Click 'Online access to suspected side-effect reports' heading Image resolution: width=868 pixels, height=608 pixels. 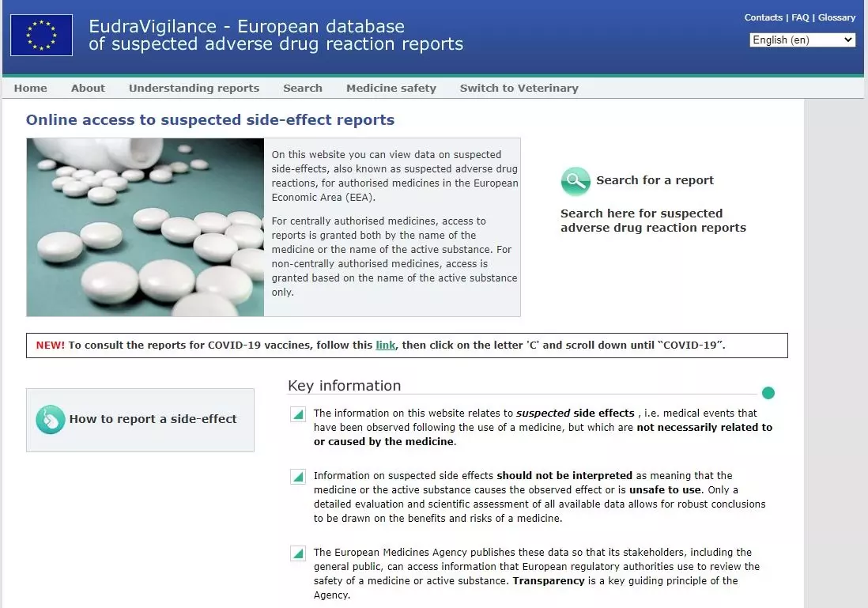click(210, 120)
